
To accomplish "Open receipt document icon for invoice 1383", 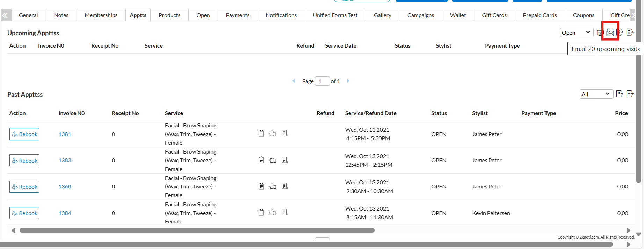I will tap(285, 160).
